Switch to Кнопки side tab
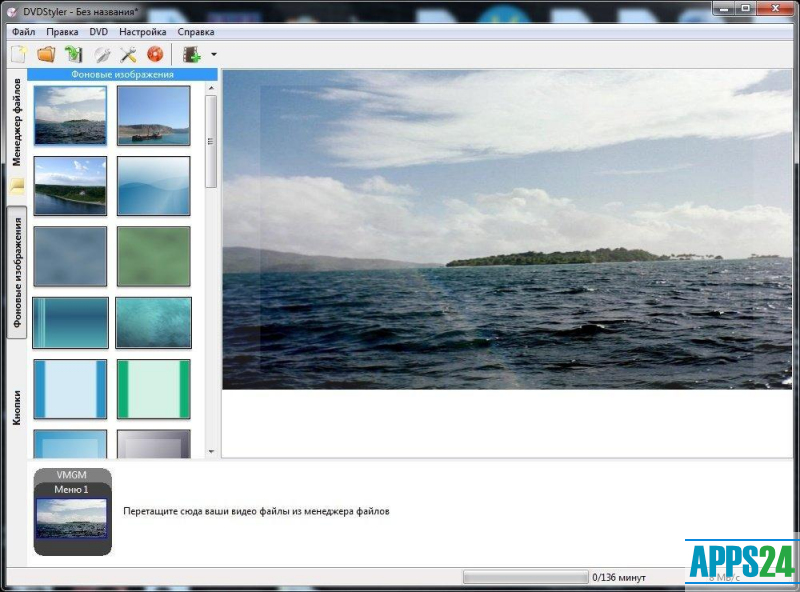Image resolution: width=800 pixels, height=592 pixels. point(17,408)
